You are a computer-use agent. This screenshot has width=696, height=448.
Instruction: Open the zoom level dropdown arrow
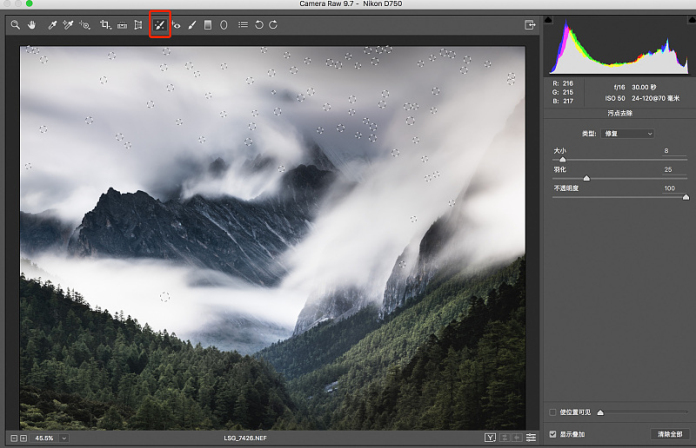[x=64, y=438]
